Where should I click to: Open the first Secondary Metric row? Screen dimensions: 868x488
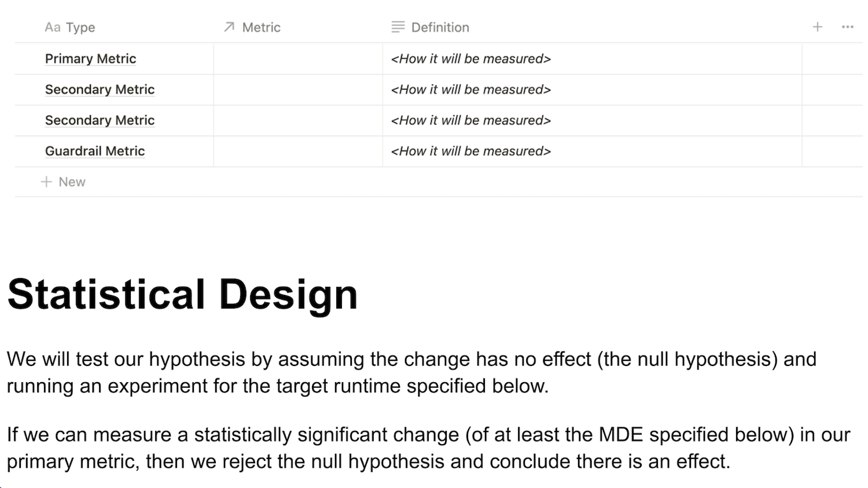click(100, 90)
